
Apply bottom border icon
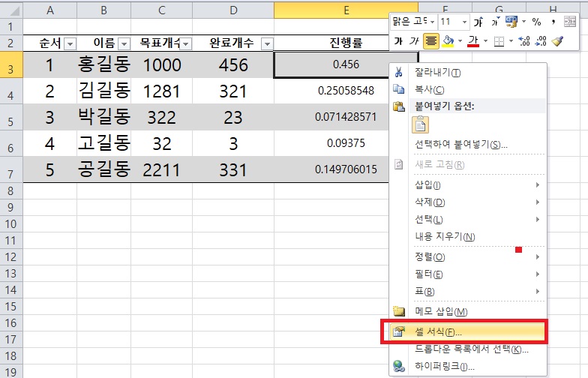[x=499, y=41]
